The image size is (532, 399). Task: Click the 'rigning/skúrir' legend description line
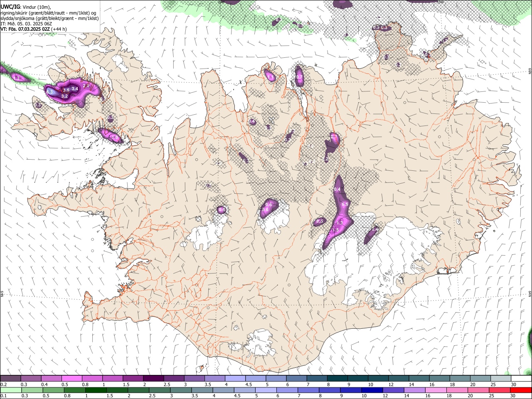48,12
